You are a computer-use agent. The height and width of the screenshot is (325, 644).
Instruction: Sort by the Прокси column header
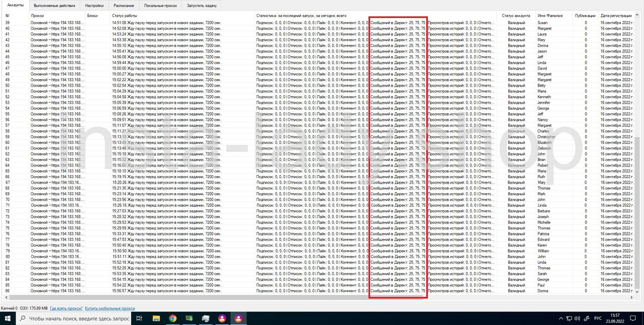tap(56, 16)
